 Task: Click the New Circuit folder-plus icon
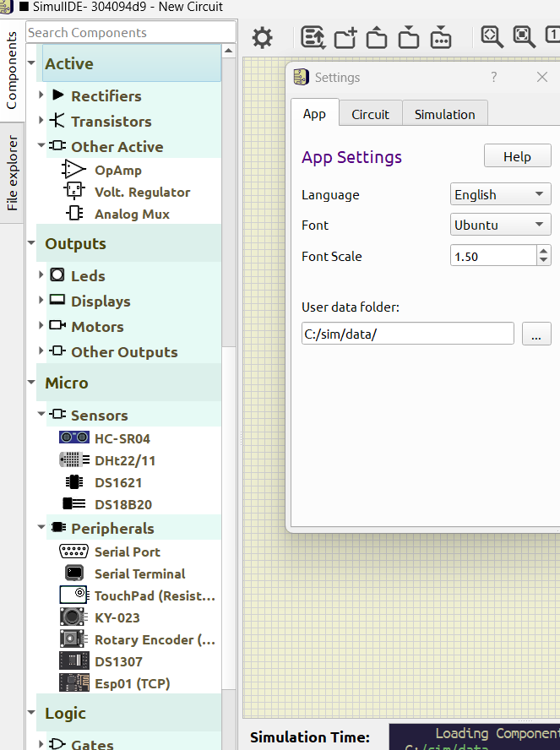coord(345,38)
